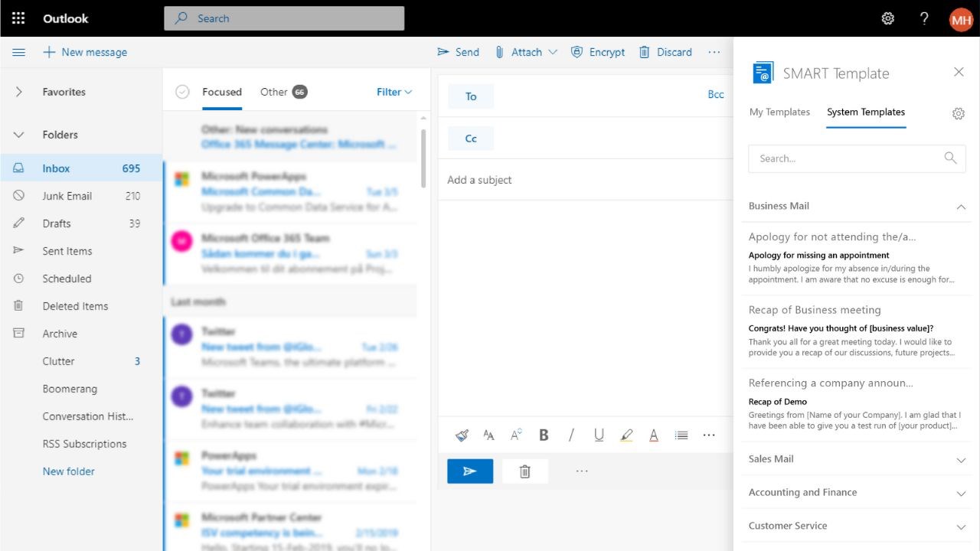Click Attach paperclip icon
This screenshot has height=551, width=980.
[x=499, y=52]
